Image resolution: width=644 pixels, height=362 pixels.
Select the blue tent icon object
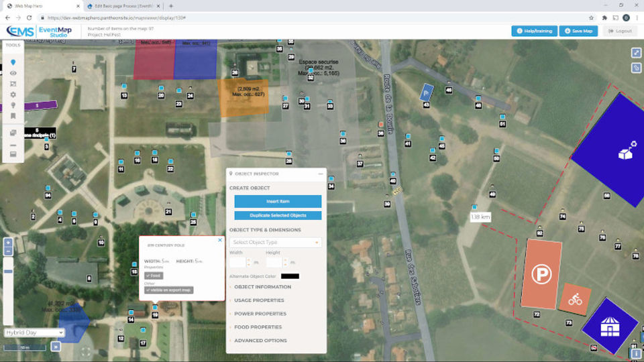click(610, 326)
